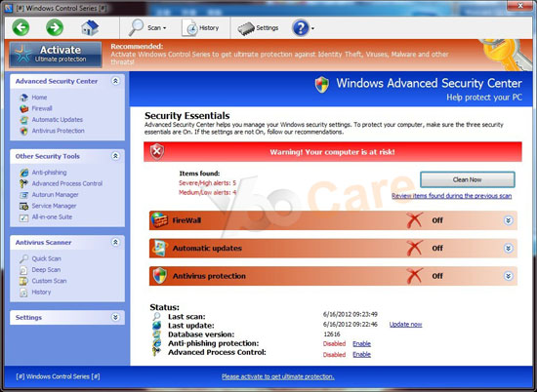
Task: Click the Service Manager sidebar icon
Action: pos(23,206)
